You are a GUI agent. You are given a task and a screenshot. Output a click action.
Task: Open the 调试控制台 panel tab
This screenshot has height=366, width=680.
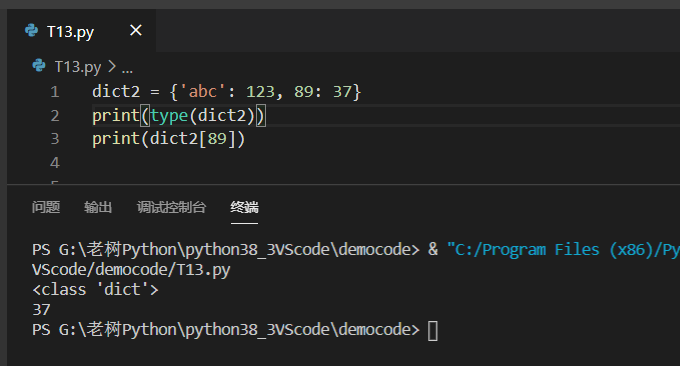tap(171, 207)
